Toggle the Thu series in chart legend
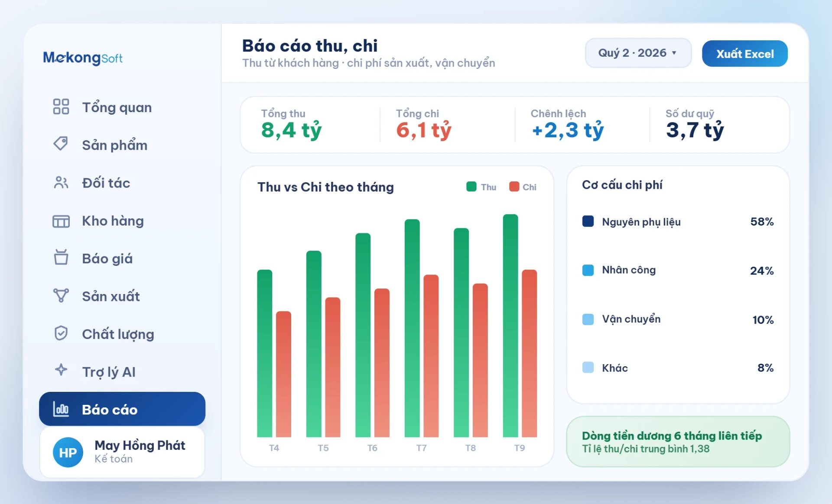The height and width of the screenshot is (504, 832). pos(481,187)
